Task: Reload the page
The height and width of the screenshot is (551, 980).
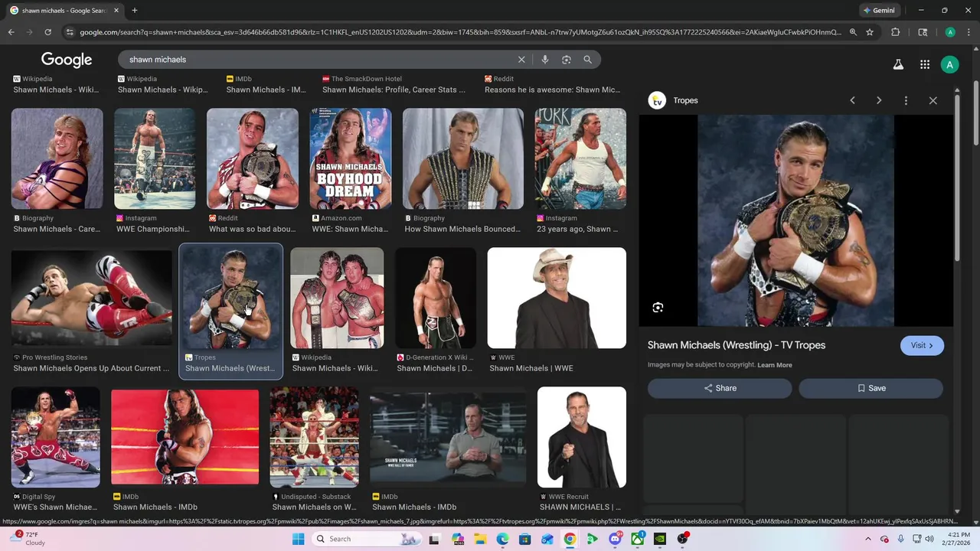Action: [x=47, y=32]
